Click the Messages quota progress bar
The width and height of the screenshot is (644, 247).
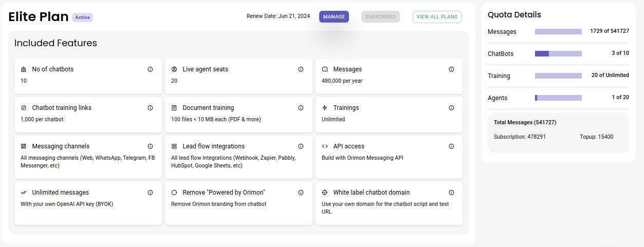click(558, 31)
